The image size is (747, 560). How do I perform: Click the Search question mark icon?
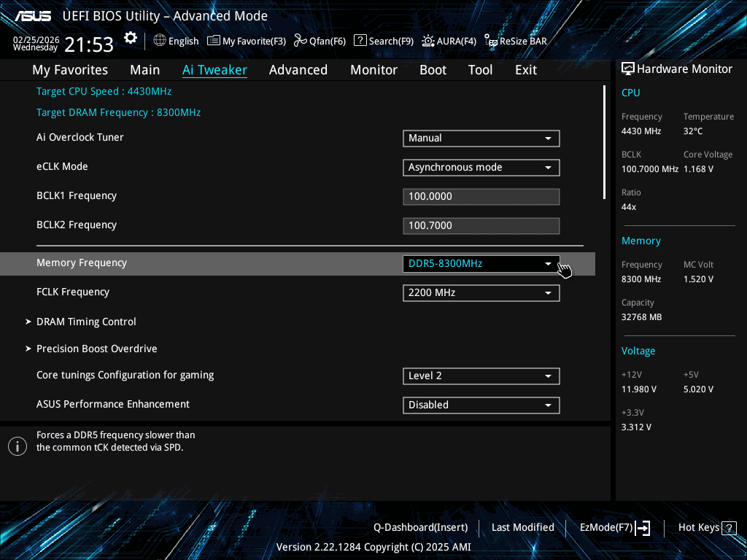[360, 41]
